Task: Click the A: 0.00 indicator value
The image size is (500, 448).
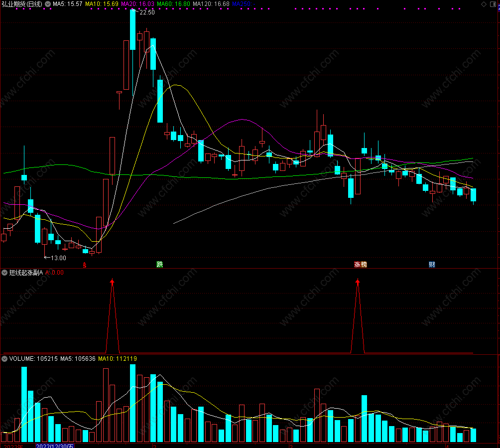Action: coord(54,273)
